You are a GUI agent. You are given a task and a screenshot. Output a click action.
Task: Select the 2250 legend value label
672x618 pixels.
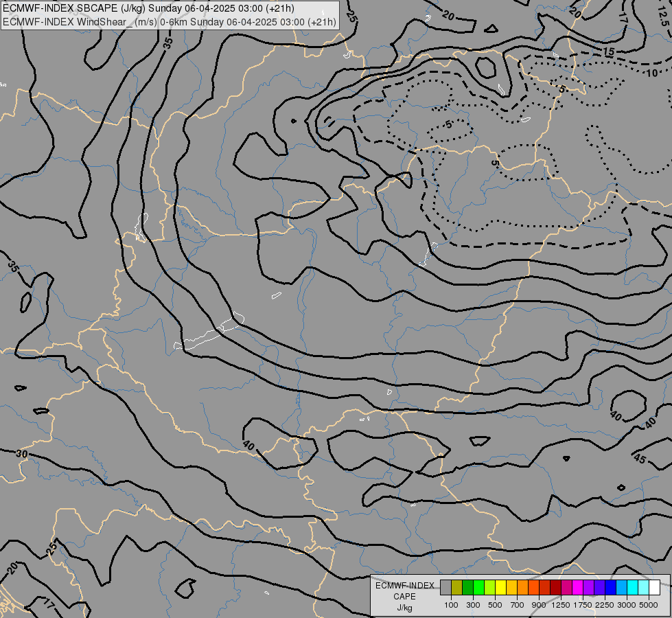605,605
